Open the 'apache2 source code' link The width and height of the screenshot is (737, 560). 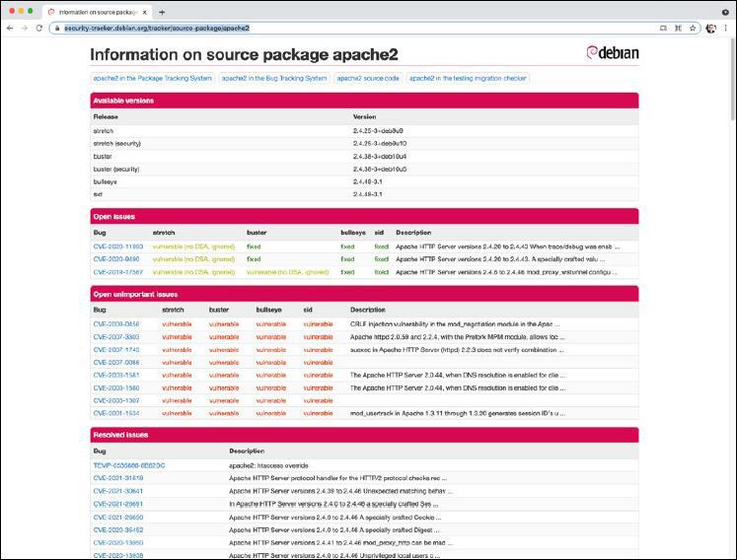(x=368, y=79)
